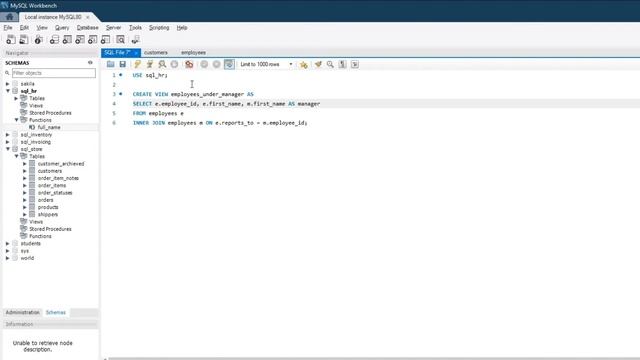
Task: Expand the sakila schema
Action: click(7, 84)
